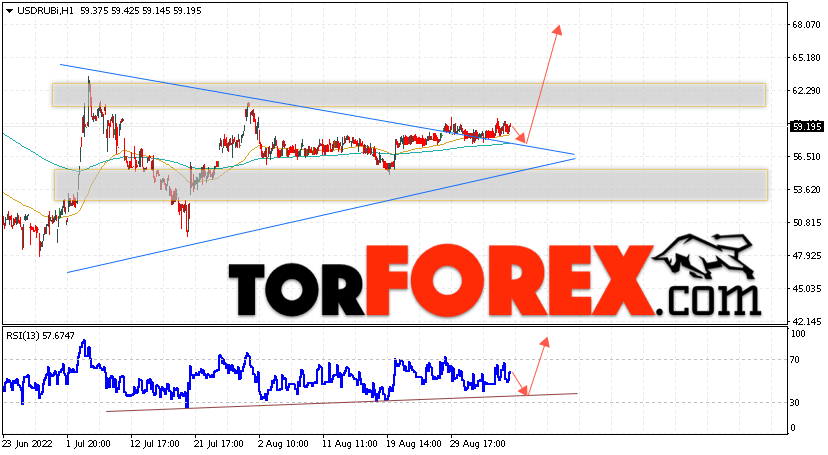Click the RSI scale value 0
Image resolution: width=828 pixels, height=455 pixels.
[793, 428]
